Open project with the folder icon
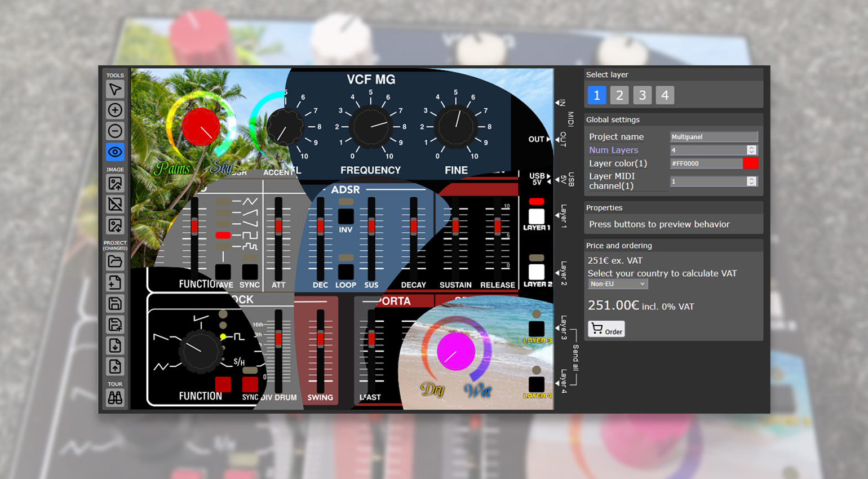This screenshot has width=868, height=479. pos(115,261)
